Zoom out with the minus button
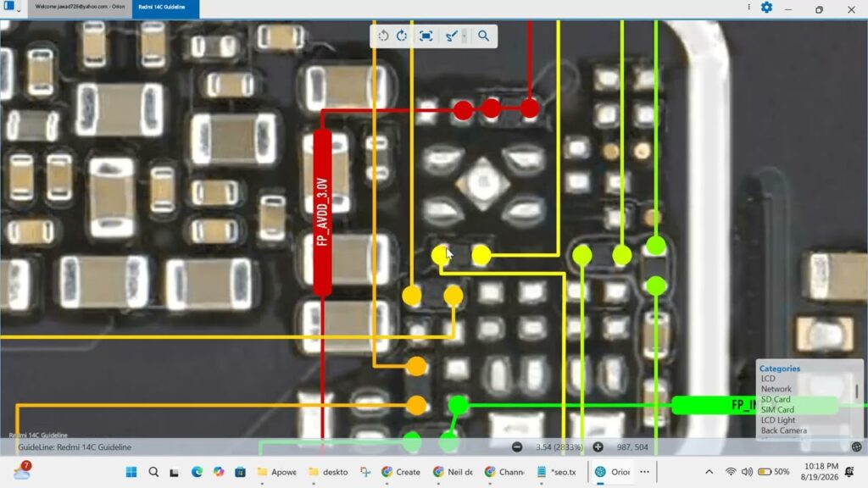The height and width of the screenshot is (488, 868). click(517, 447)
